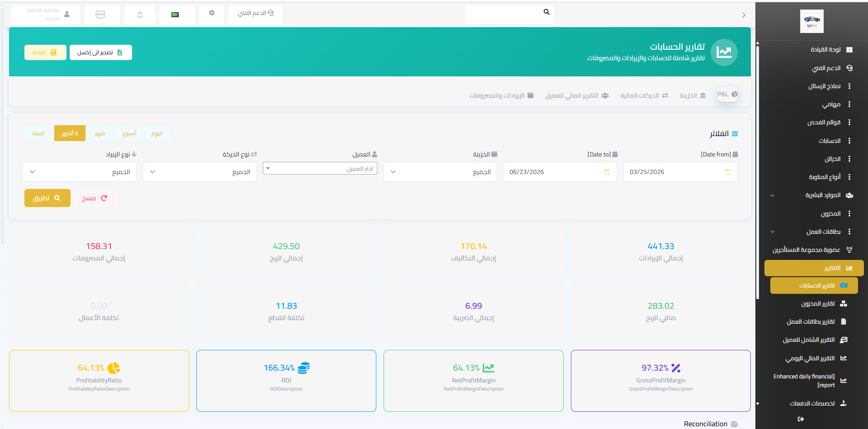
Task: Open تقارير بطاقات العمل report item
Action: tap(816, 322)
